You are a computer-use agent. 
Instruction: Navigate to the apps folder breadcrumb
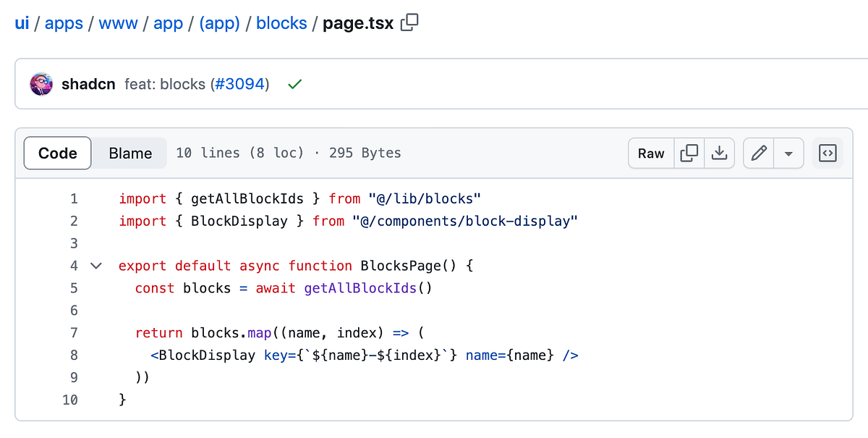click(x=64, y=22)
